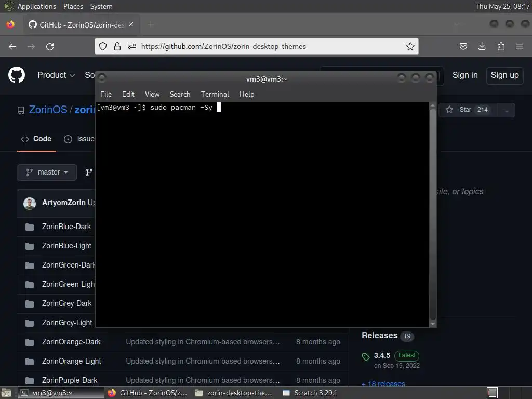Click the repository icon before ZorinOS

click(21, 110)
